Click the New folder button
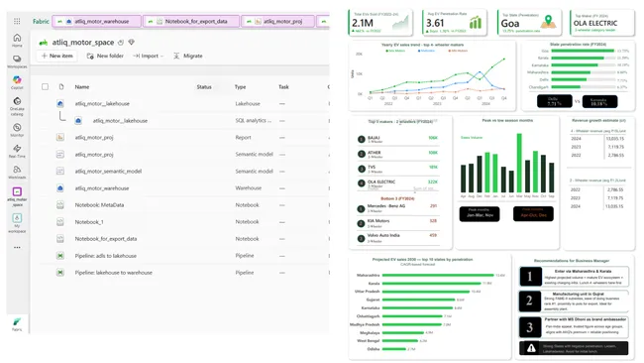Screen dimensions: 644x363 coord(105,56)
